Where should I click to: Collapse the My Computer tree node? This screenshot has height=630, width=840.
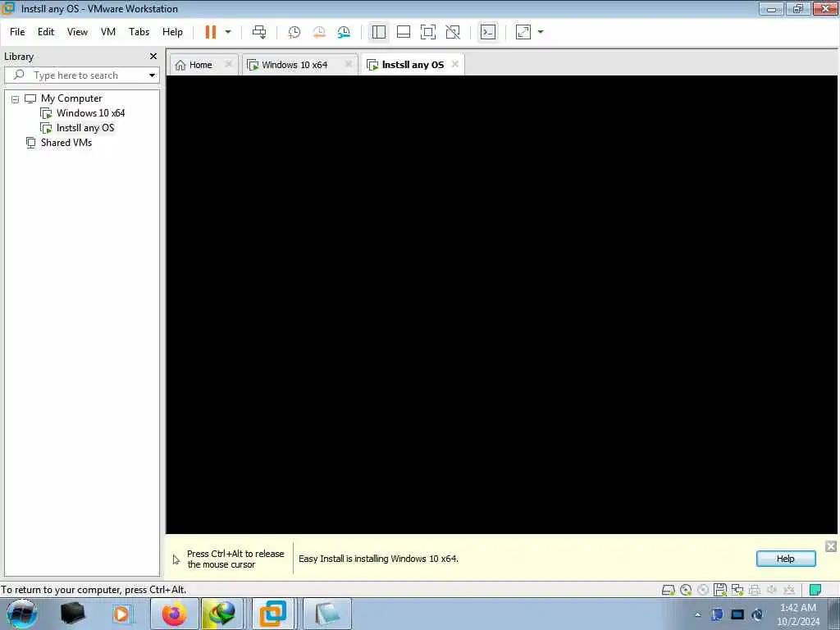coord(15,99)
